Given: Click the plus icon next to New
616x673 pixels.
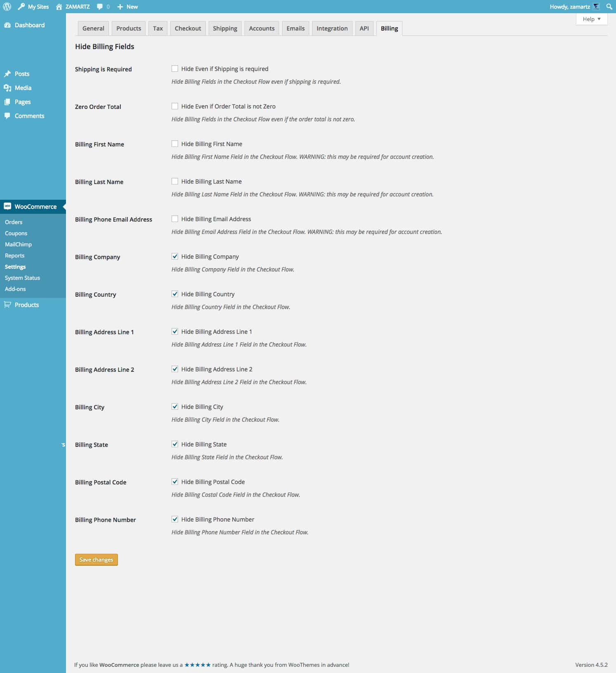Looking at the screenshot, I should point(120,7).
